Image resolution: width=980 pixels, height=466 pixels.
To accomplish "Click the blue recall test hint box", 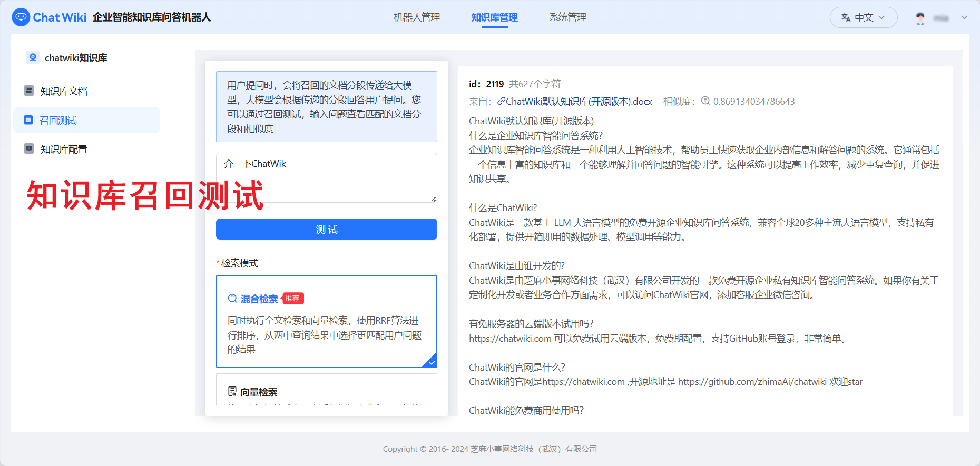I will 327,106.
